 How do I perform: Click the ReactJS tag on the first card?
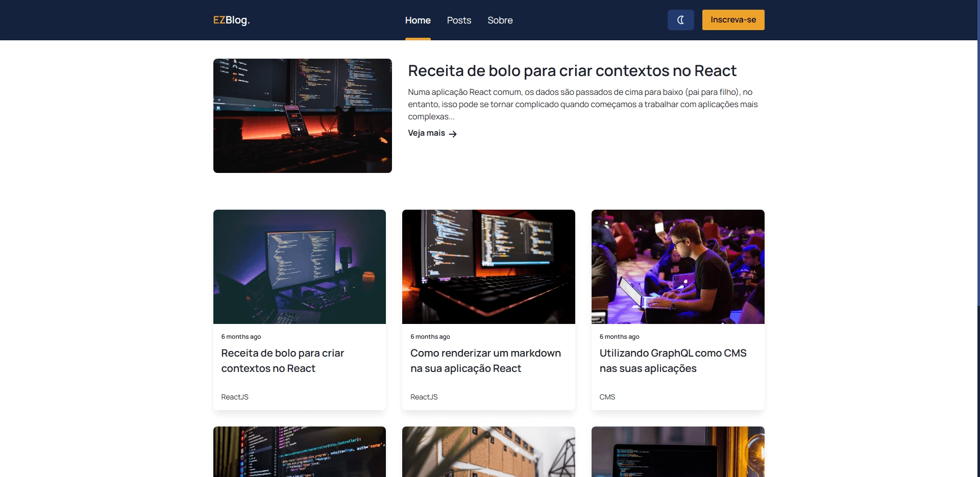[234, 397]
